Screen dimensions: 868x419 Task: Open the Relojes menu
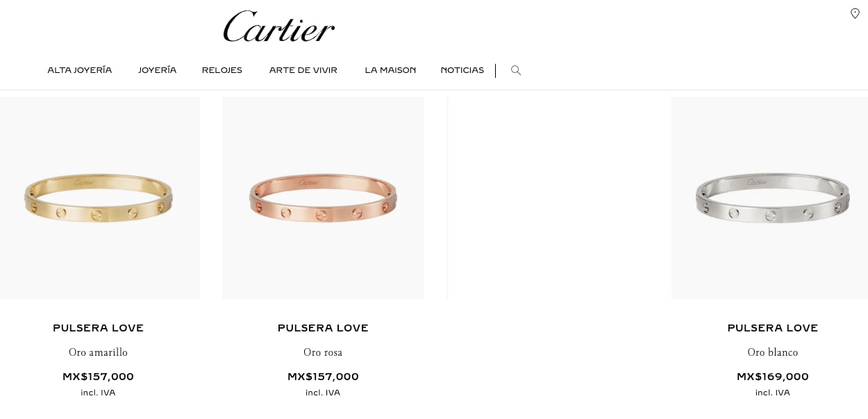(x=222, y=70)
